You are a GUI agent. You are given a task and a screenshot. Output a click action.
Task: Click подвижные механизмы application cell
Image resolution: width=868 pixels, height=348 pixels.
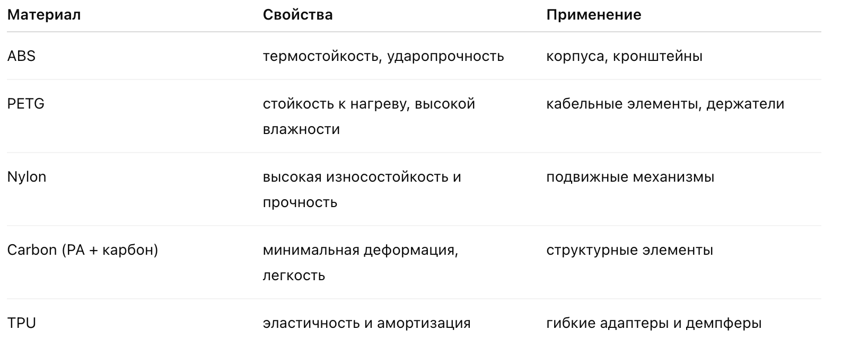pyautogui.click(x=630, y=177)
